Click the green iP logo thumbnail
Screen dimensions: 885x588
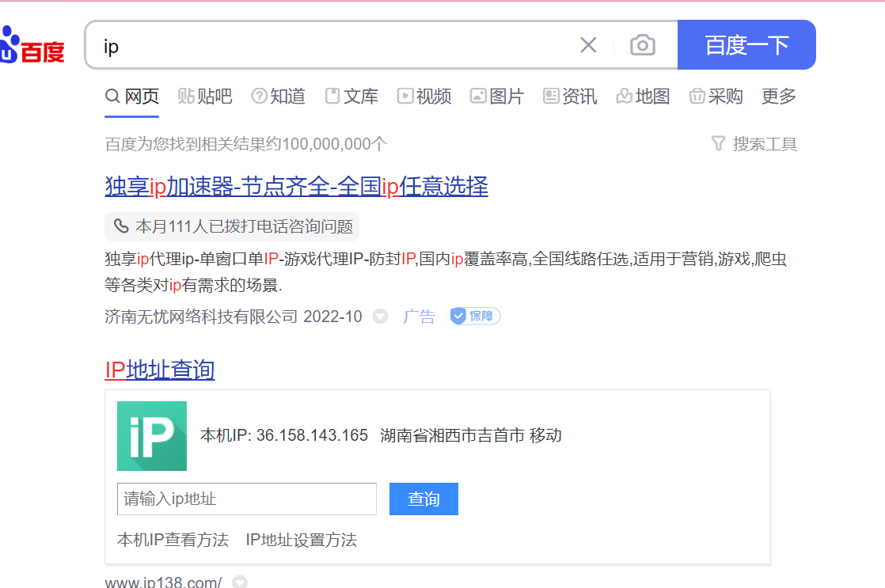coord(152,436)
